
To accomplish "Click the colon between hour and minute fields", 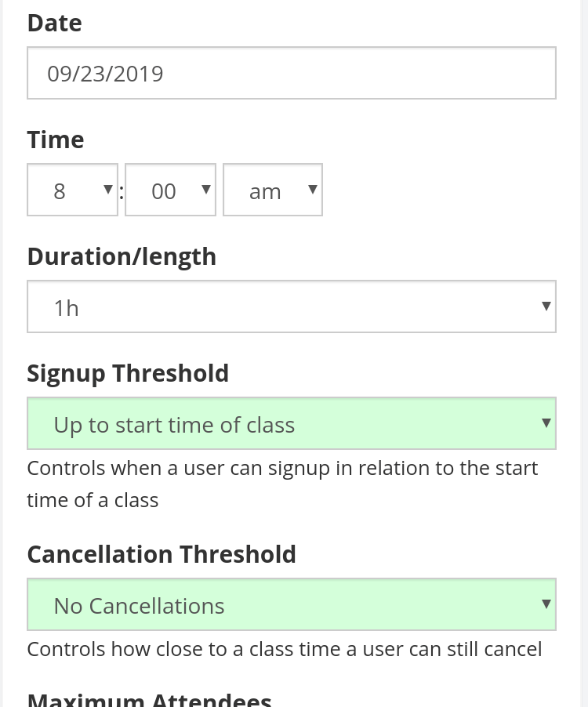I will point(121,190).
